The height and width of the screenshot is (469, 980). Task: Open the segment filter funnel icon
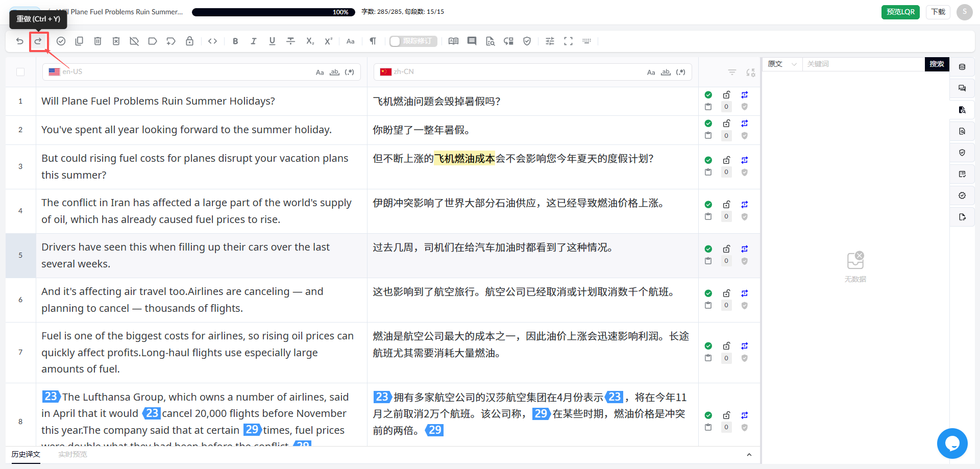click(x=732, y=72)
